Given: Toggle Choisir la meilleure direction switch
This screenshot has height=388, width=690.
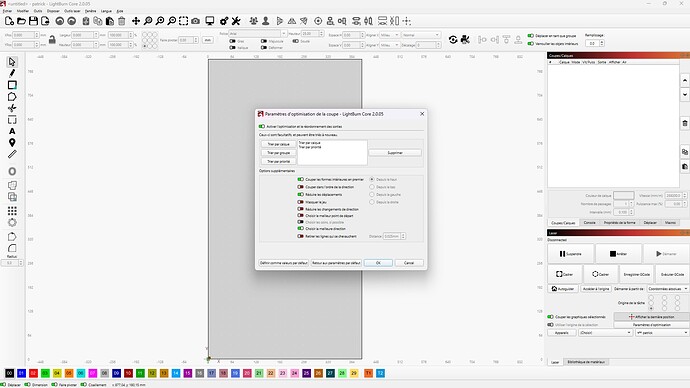Looking at the screenshot, I should coord(301,229).
